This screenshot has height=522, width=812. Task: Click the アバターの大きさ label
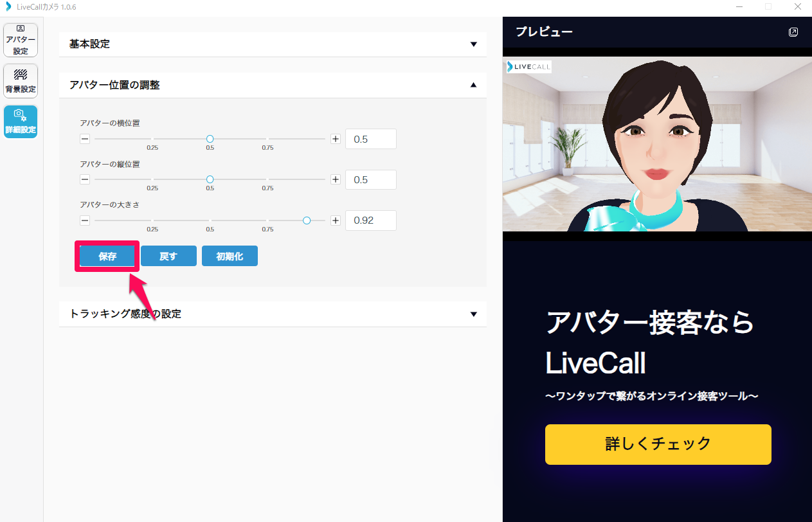tap(110, 204)
